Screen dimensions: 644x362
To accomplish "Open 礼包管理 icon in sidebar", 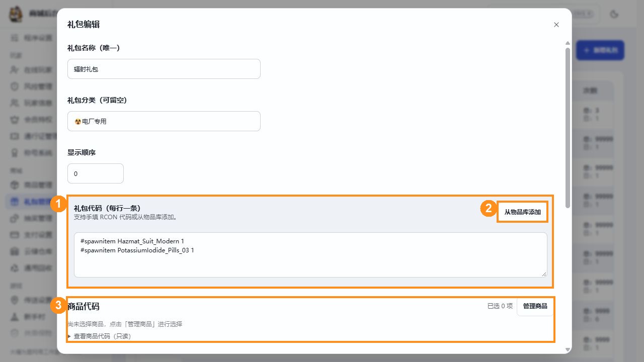I will coord(15,202).
